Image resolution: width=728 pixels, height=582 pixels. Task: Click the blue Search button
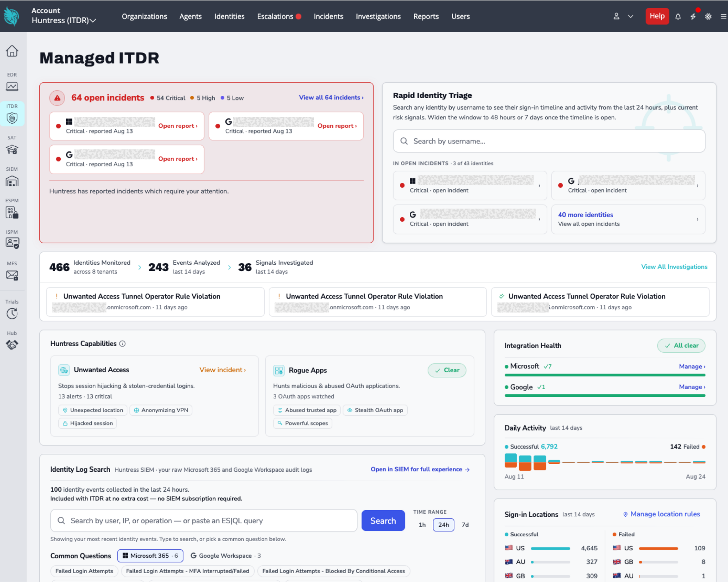point(383,521)
